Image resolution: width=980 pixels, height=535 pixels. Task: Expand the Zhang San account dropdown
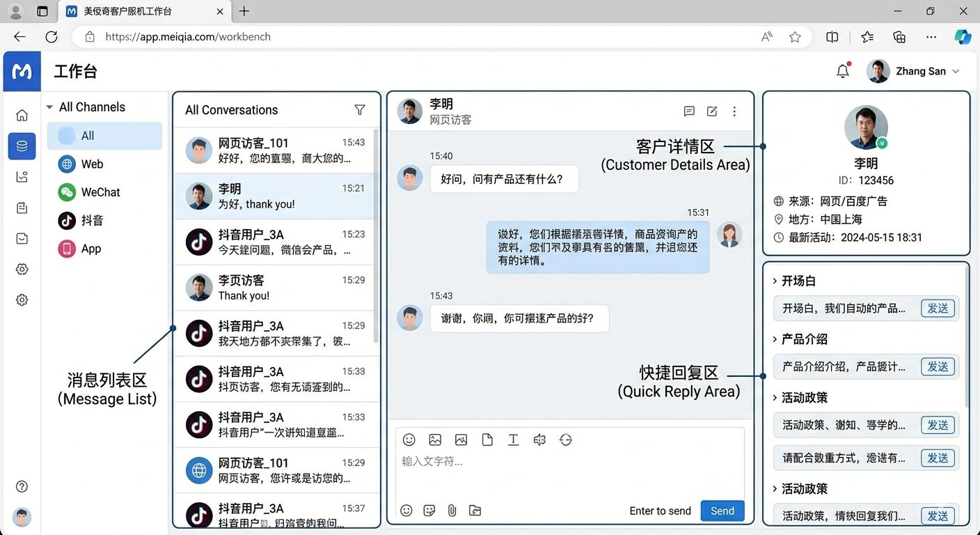coord(956,70)
